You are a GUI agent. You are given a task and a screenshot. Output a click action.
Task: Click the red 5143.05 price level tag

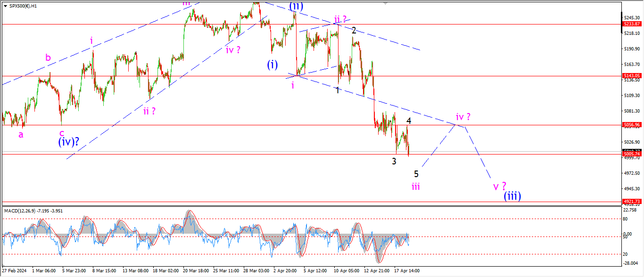[x=631, y=76]
